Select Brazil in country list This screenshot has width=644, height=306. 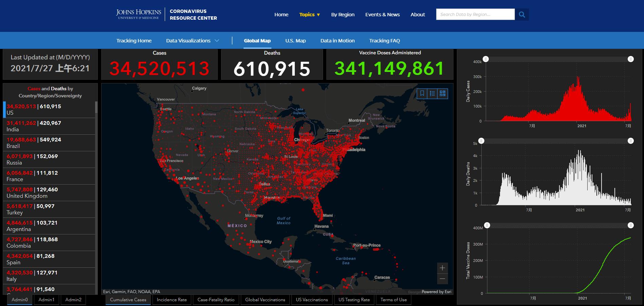[49, 143]
